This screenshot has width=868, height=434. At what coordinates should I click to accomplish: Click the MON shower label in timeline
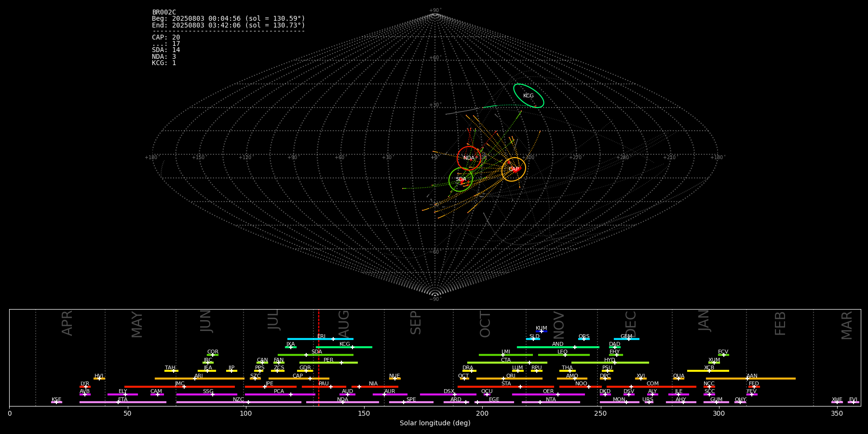pos(619,400)
